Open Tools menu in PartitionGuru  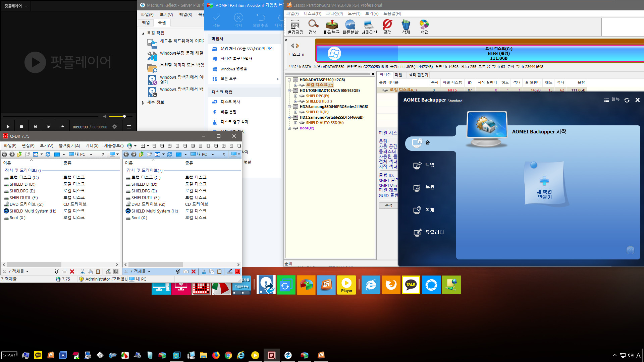click(x=354, y=14)
